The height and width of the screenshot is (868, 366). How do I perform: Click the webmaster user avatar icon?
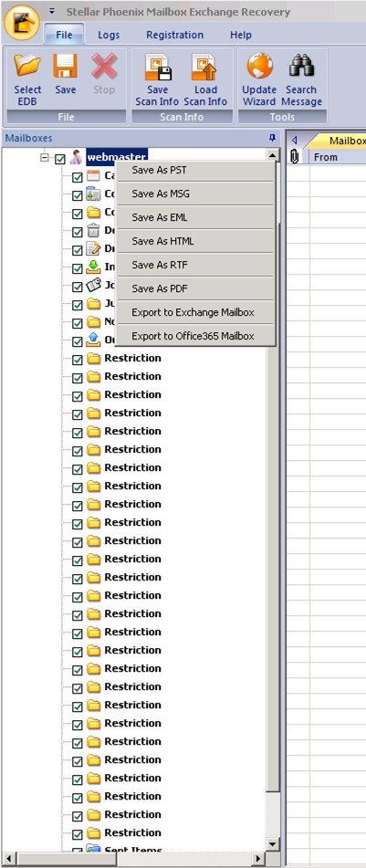77,158
